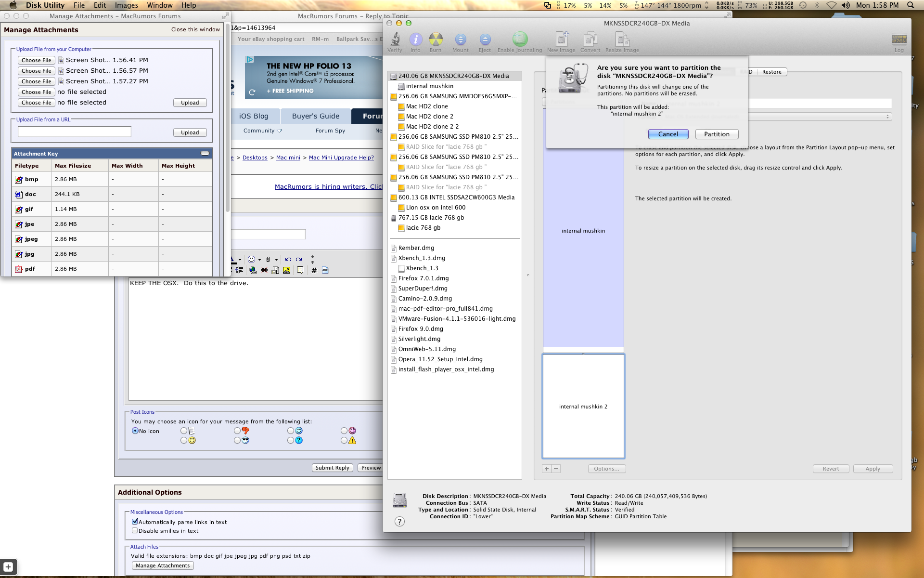The width and height of the screenshot is (924, 578).
Task: Click the Verify toolbar icon
Action: point(395,40)
